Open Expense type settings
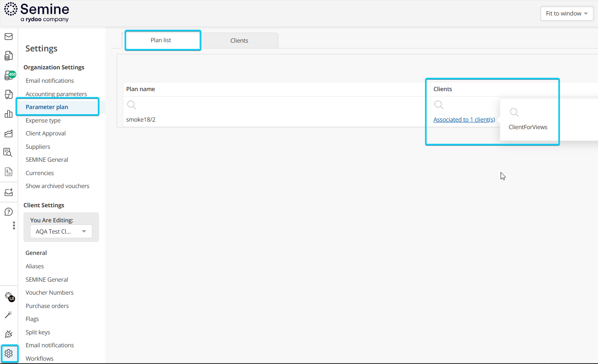The image size is (598, 364). 43,120
